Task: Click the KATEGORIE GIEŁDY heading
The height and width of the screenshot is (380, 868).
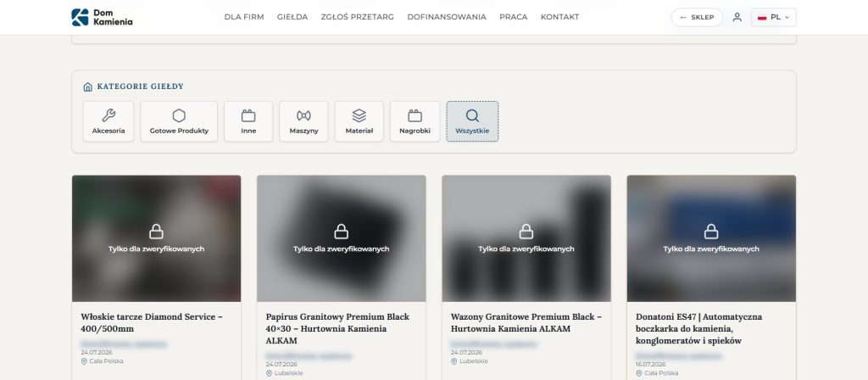Action: [x=140, y=87]
